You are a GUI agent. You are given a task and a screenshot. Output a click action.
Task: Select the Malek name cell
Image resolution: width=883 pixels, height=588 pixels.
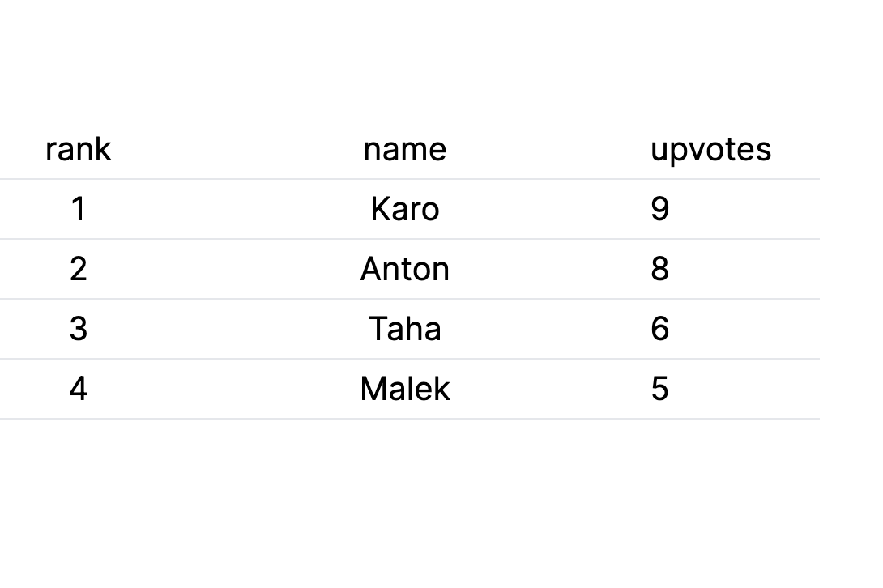(405, 389)
